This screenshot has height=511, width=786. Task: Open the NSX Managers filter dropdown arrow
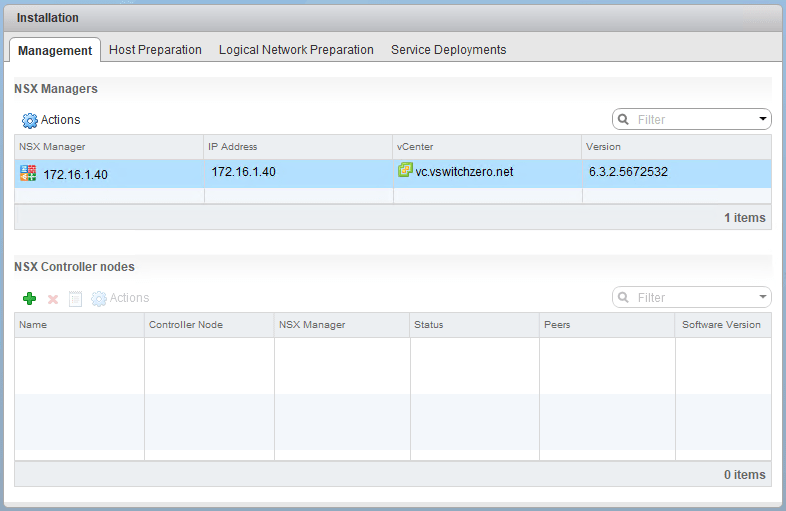pyautogui.click(x=763, y=120)
